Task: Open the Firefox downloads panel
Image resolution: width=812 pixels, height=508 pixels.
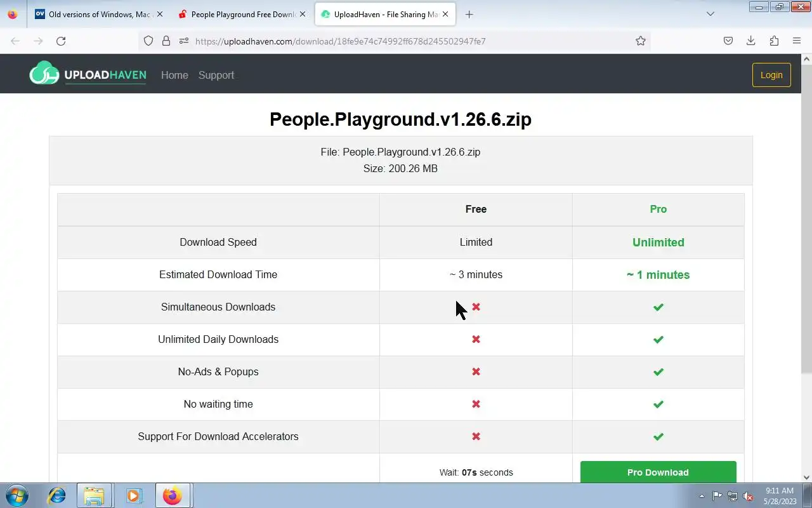Action: pos(751,41)
